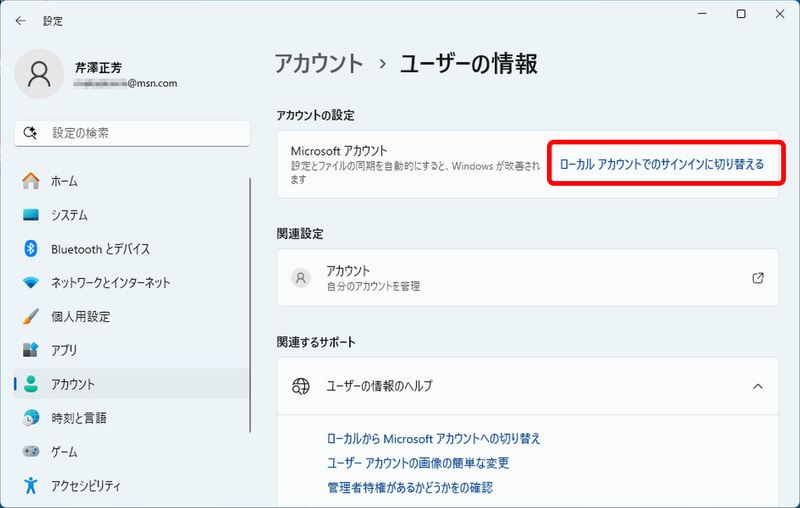Click the Microsoft アカウント heading text
800x508 pixels.
(x=339, y=151)
